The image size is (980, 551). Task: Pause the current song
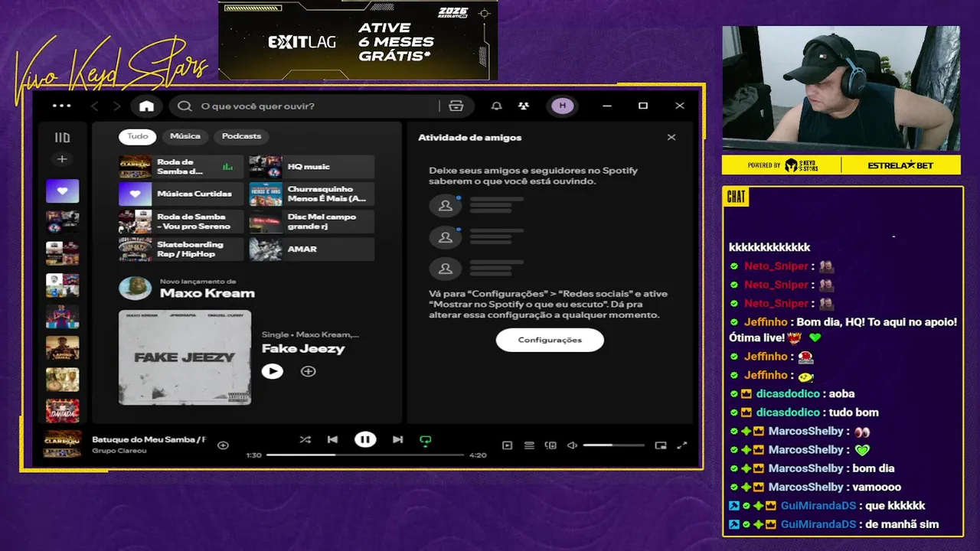pyautogui.click(x=365, y=439)
